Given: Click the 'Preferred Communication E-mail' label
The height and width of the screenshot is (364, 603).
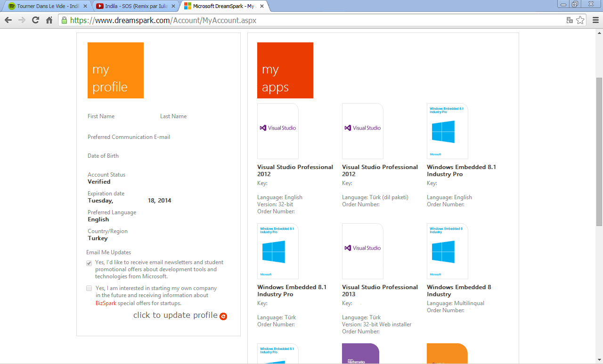Looking at the screenshot, I should (129, 137).
